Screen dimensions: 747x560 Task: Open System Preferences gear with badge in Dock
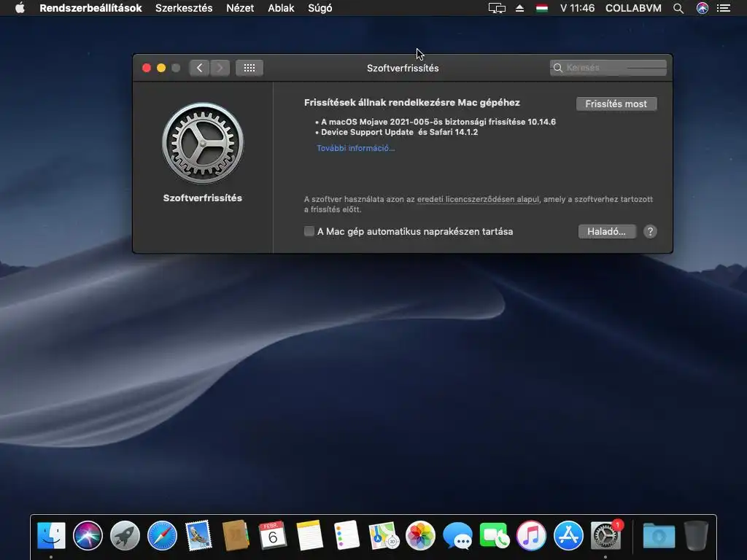[x=605, y=536]
